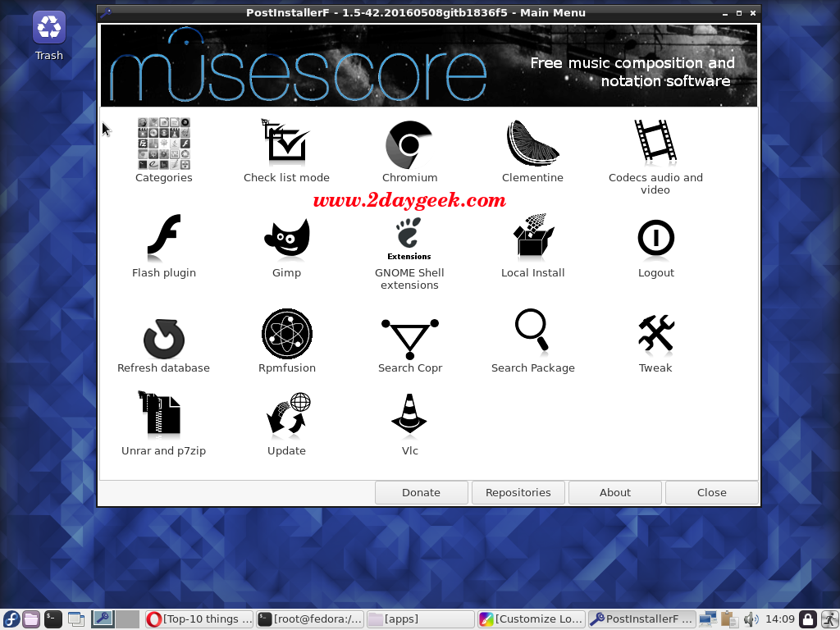Open network tray icon

[x=708, y=619]
